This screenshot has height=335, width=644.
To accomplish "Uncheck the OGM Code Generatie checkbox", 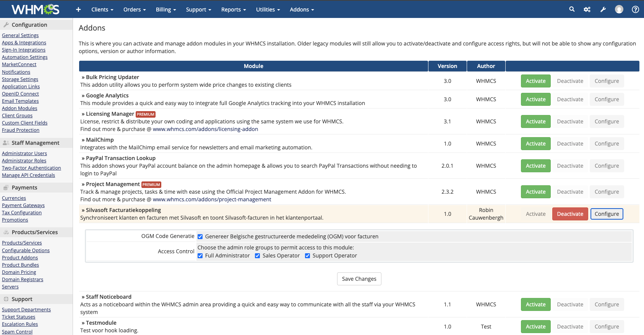I will [200, 236].
